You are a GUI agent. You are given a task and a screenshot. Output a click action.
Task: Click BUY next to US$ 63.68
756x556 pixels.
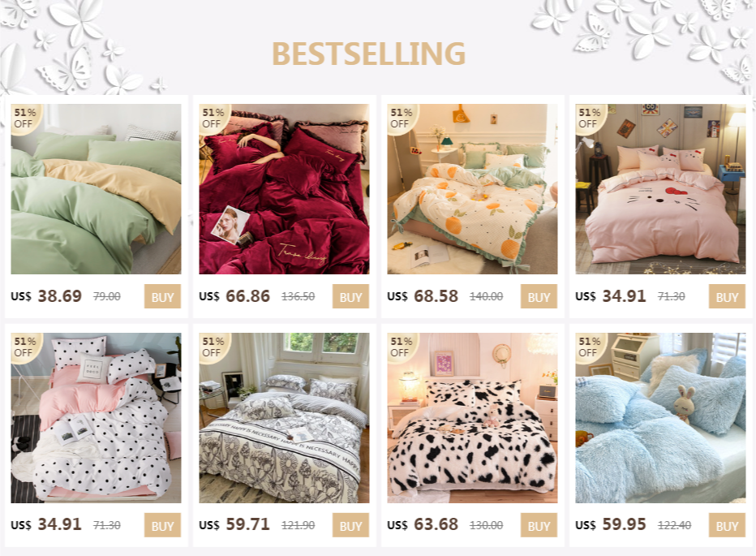click(539, 525)
